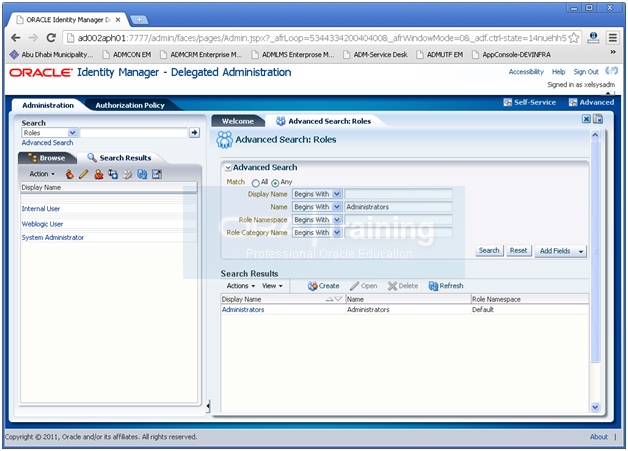Open the Administrators result link
Viewport: 628px width, 451px height.
(x=243, y=310)
